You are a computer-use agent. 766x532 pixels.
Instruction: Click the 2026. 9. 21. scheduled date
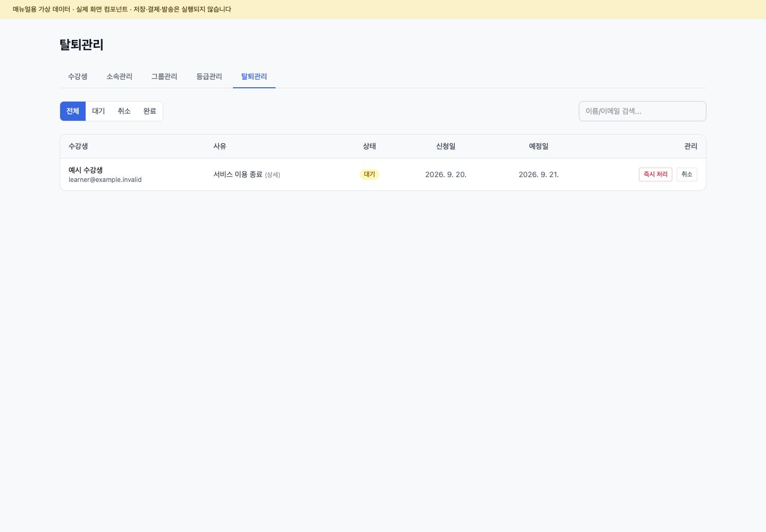(539, 174)
